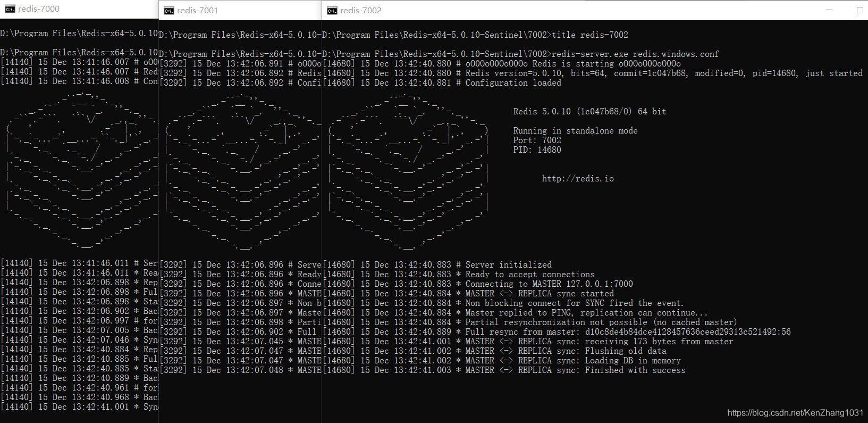Click 'Running in standalone mode' text
The image size is (868, 423).
[x=575, y=131]
